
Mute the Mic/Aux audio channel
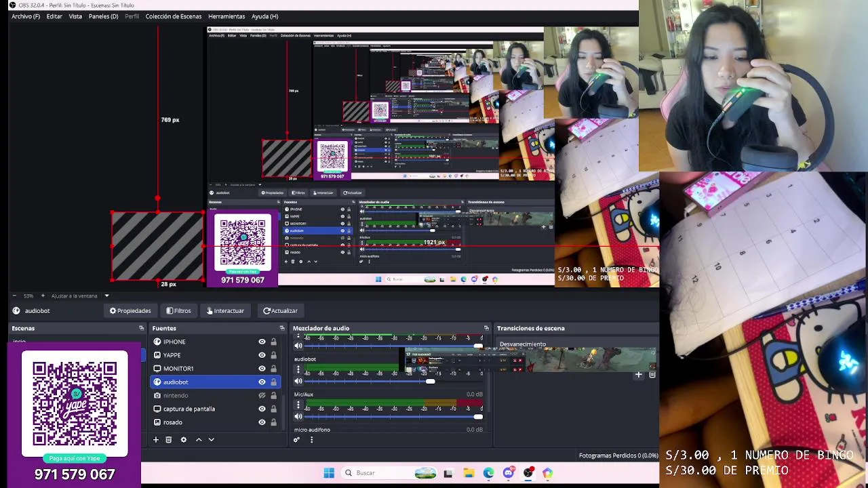(298, 417)
